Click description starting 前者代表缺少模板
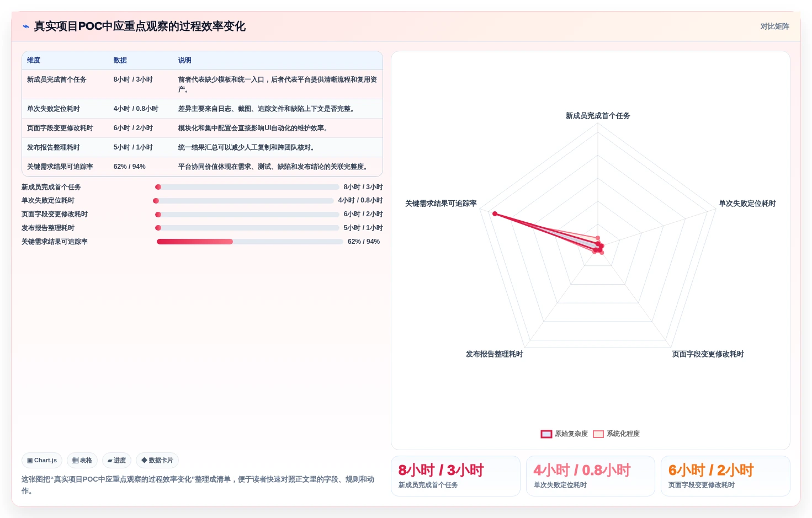This screenshot has width=812, height=518. click(x=278, y=84)
